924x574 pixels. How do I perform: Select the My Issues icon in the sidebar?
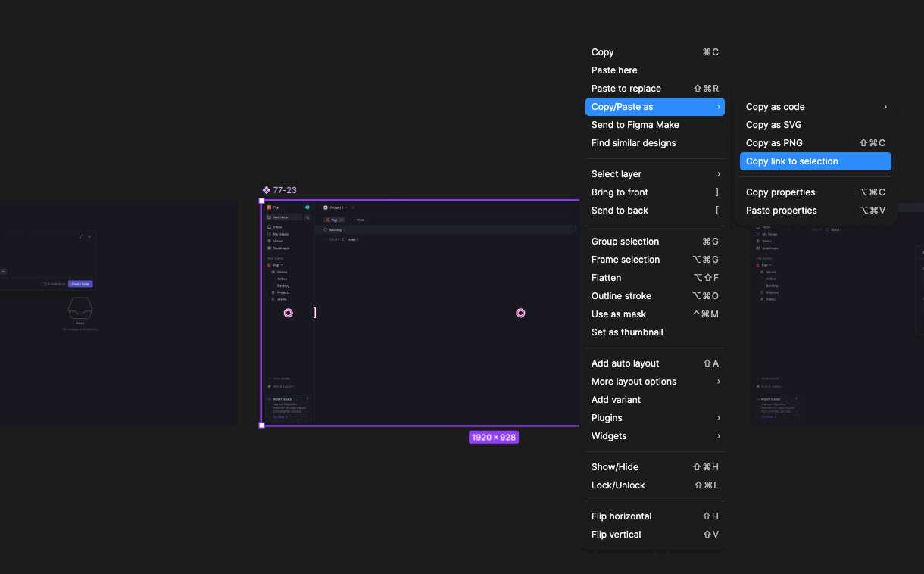coord(268,234)
